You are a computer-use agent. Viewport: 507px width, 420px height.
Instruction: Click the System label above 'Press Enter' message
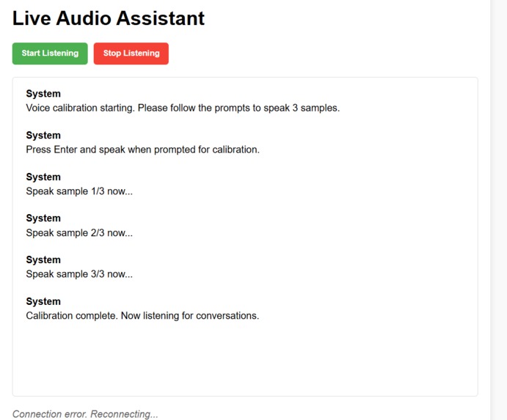click(x=43, y=136)
